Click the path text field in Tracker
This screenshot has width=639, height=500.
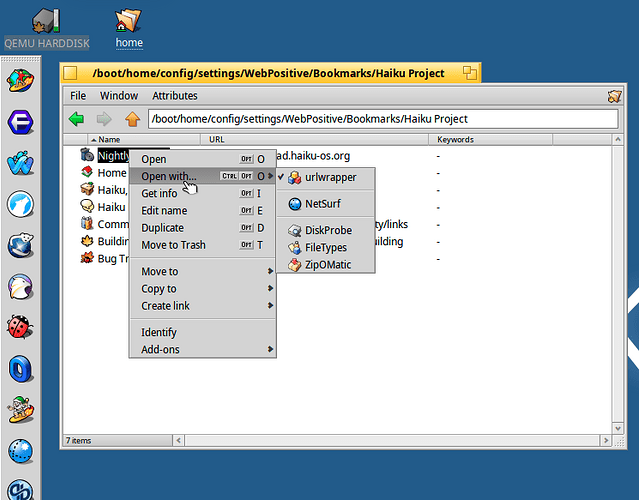point(383,119)
